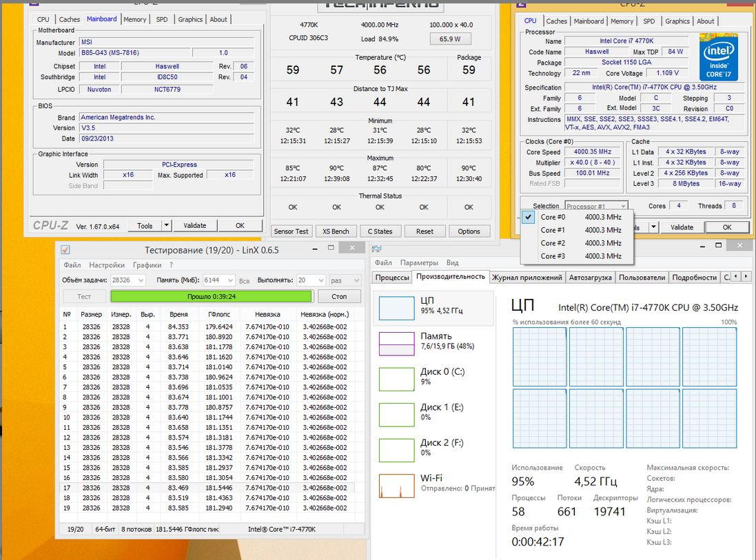This screenshot has width=756, height=560.
Task: Select LinX result row number 17
Action: pos(207,488)
